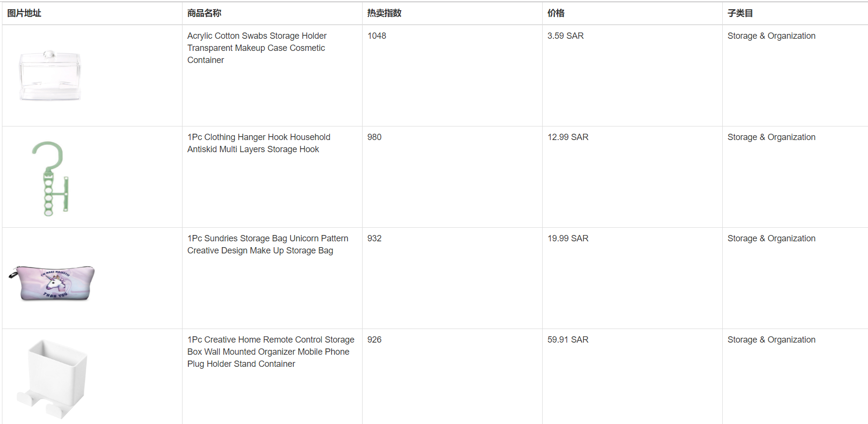The height and width of the screenshot is (424, 868).
Task: Select the Sundries Storage Bag Unicorn Pattern title
Action: (268, 244)
